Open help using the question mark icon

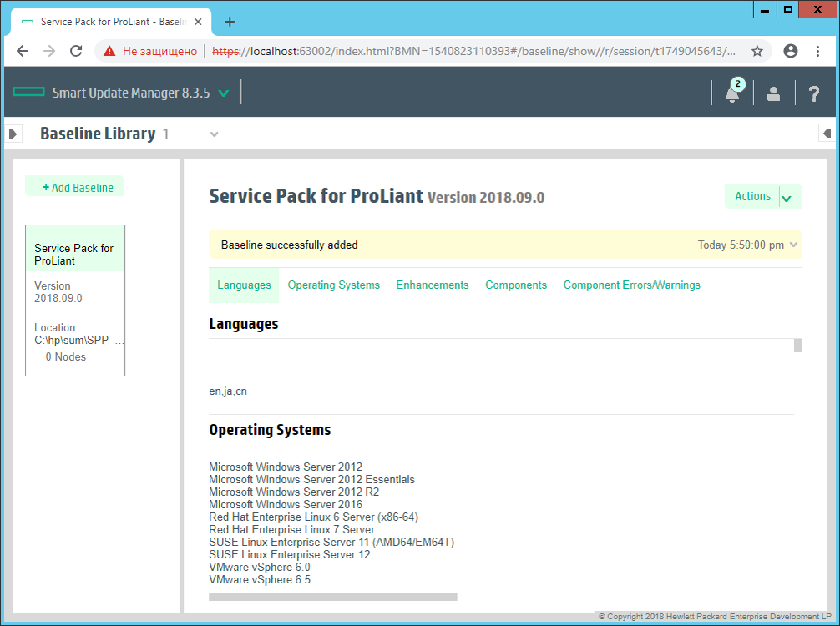(813, 93)
